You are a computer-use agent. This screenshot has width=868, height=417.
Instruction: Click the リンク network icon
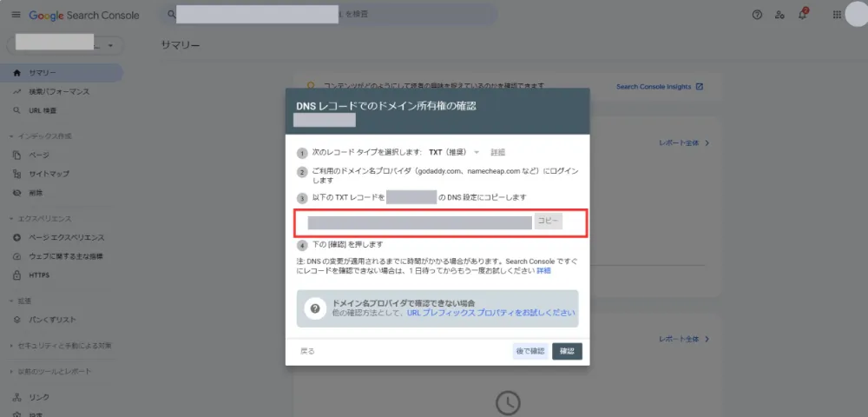16,397
